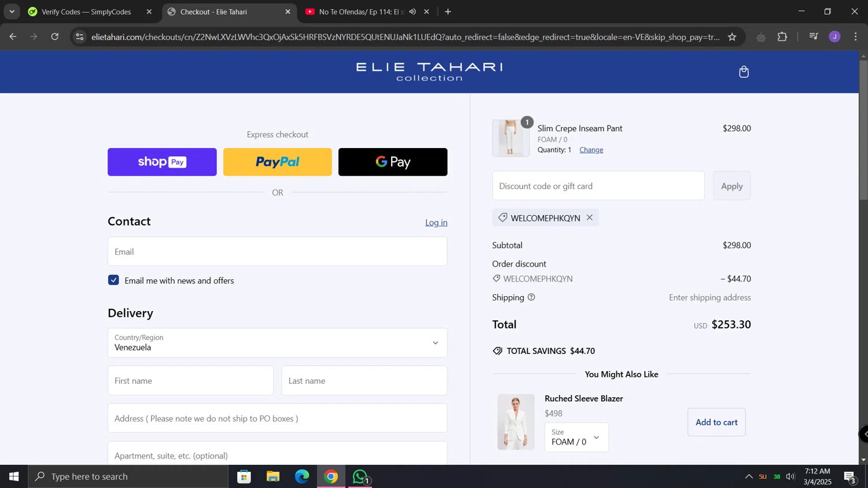Open the volume control in system tray

tap(791, 476)
